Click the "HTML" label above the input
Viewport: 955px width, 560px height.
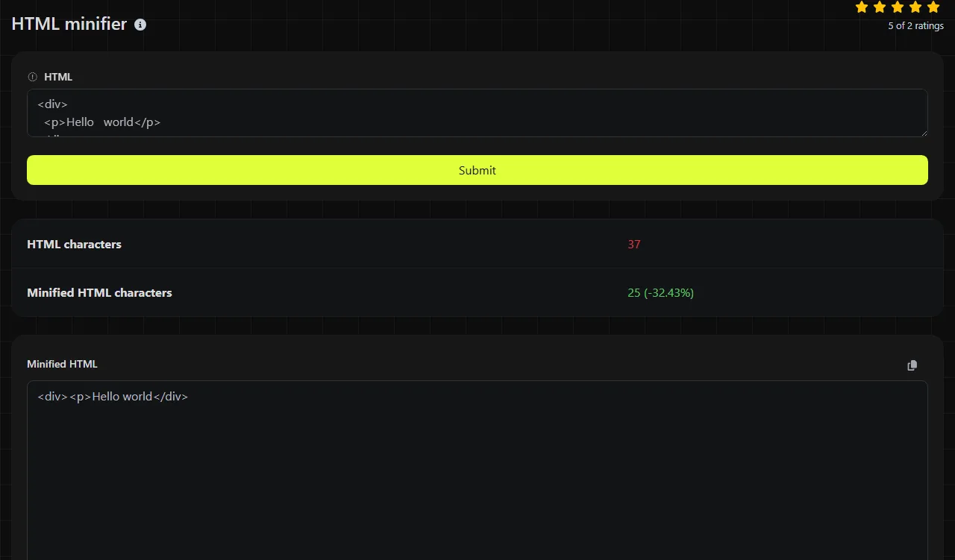click(58, 77)
